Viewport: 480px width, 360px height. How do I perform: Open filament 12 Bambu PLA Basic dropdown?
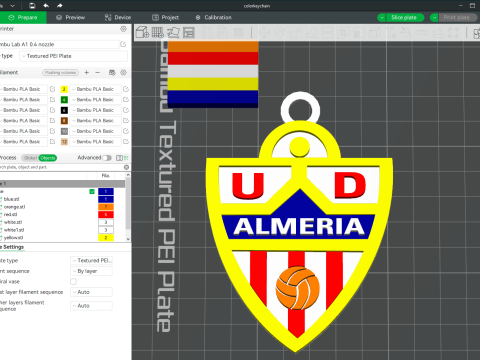95,142
